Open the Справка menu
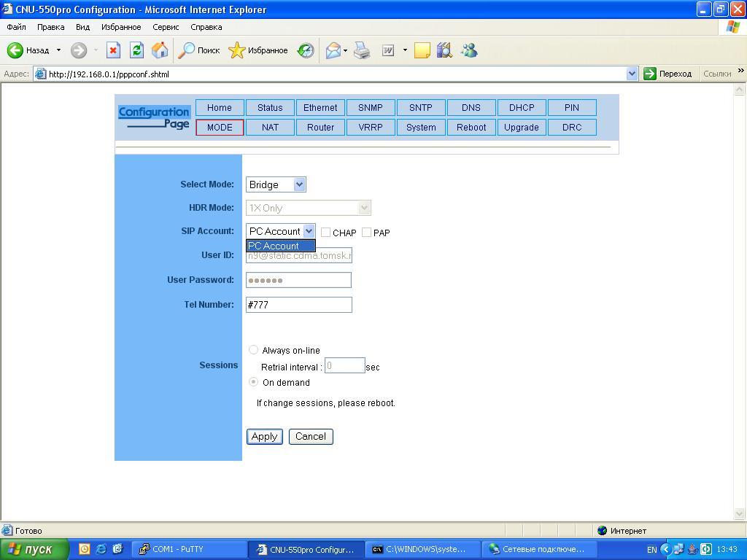This screenshot has width=747, height=560. tap(206, 27)
